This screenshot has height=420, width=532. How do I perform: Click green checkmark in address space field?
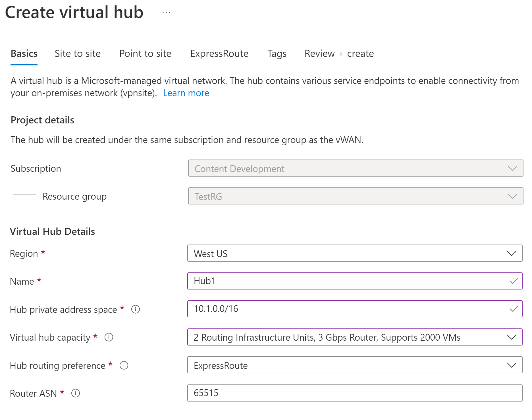click(514, 309)
